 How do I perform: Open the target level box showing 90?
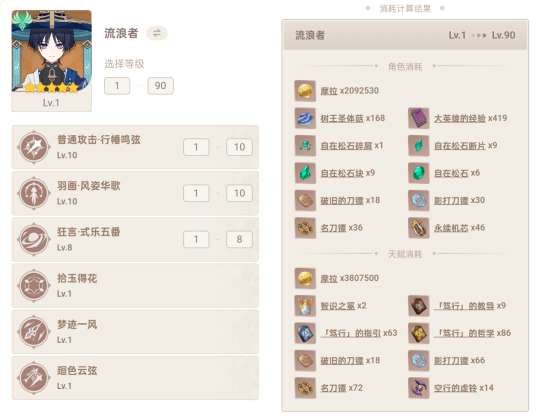tap(160, 86)
